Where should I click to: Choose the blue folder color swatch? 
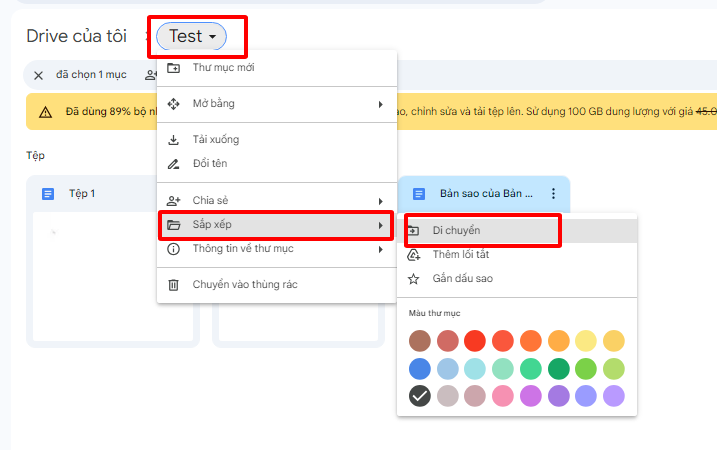(420, 369)
